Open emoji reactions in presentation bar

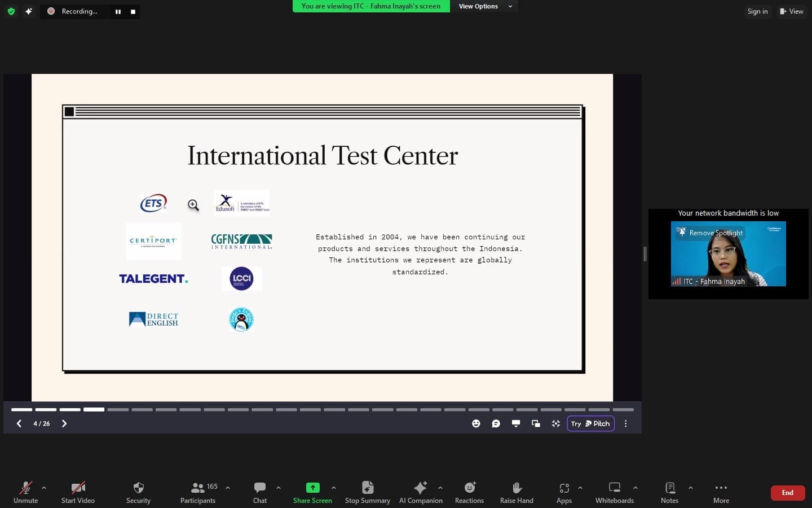tap(476, 423)
